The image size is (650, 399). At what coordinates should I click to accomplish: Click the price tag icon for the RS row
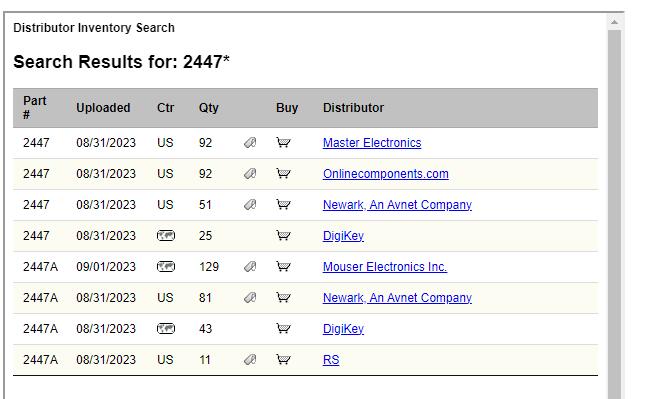(x=250, y=360)
